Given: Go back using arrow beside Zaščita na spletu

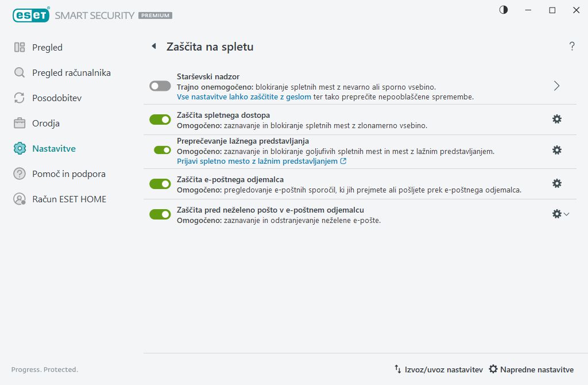Looking at the screenshot, I should coord(154,47).
